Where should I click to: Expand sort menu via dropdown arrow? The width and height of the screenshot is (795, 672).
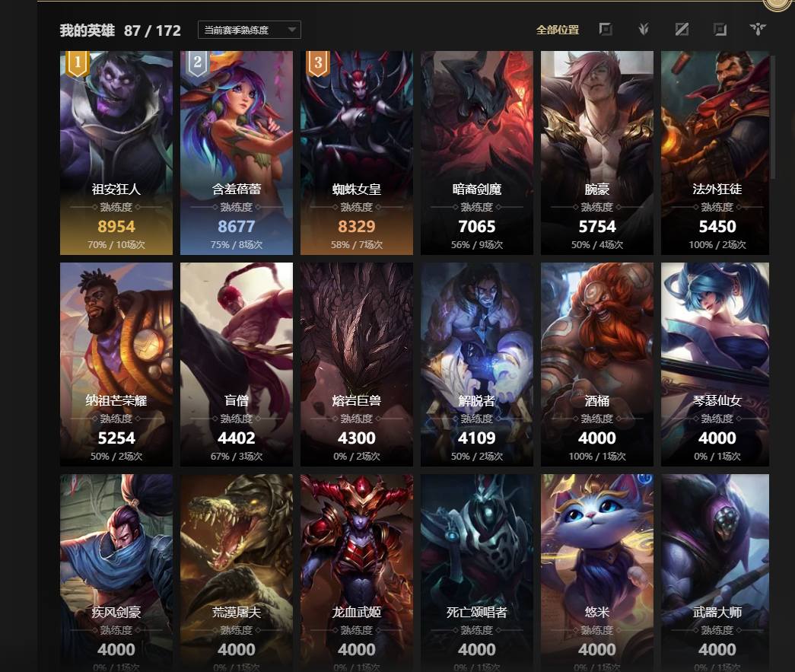pyautogui.click(x=291, y=30)
